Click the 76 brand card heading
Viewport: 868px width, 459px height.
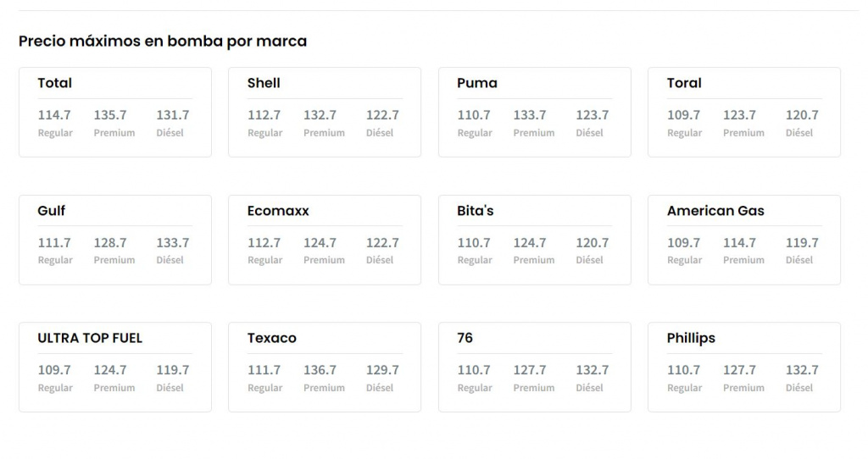click(465, 338)
